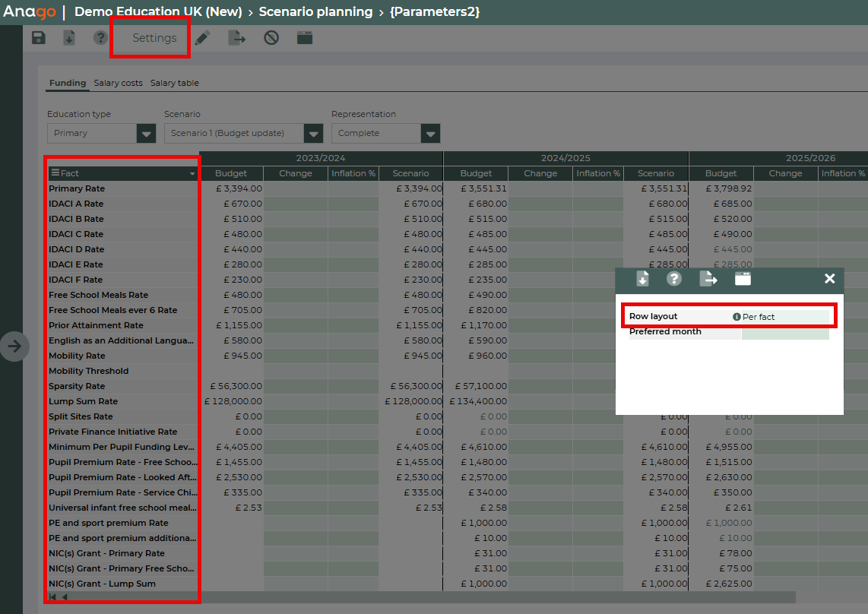The width and height of the screenshot is (868, 614).
Task: Close the settings dialog with X
Action: click(x=830, y=279)
